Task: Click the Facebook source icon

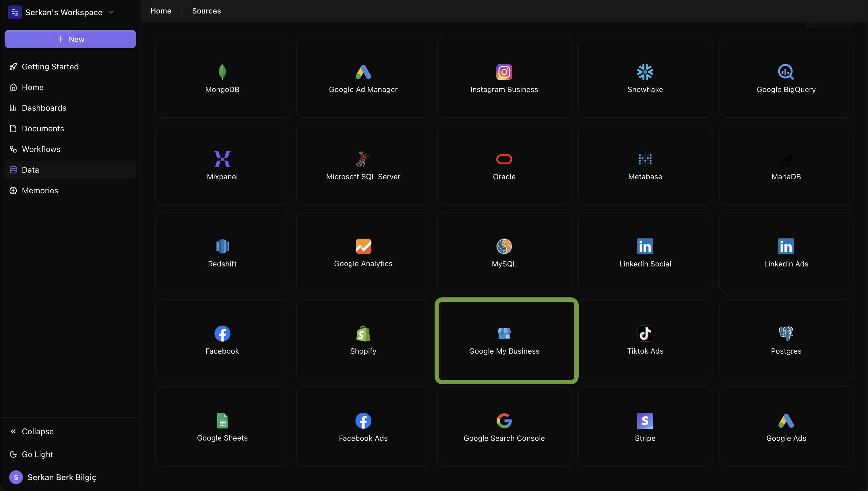Action: pos(222,334)
